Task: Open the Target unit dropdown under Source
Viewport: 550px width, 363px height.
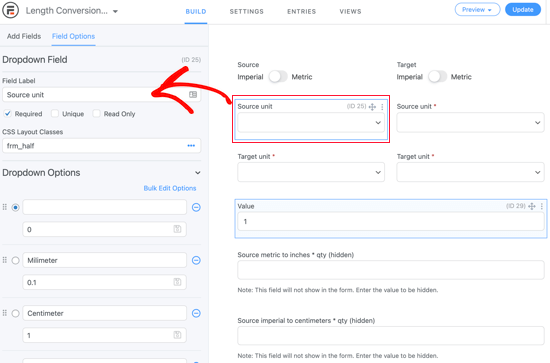Action: tap(311, 172)
